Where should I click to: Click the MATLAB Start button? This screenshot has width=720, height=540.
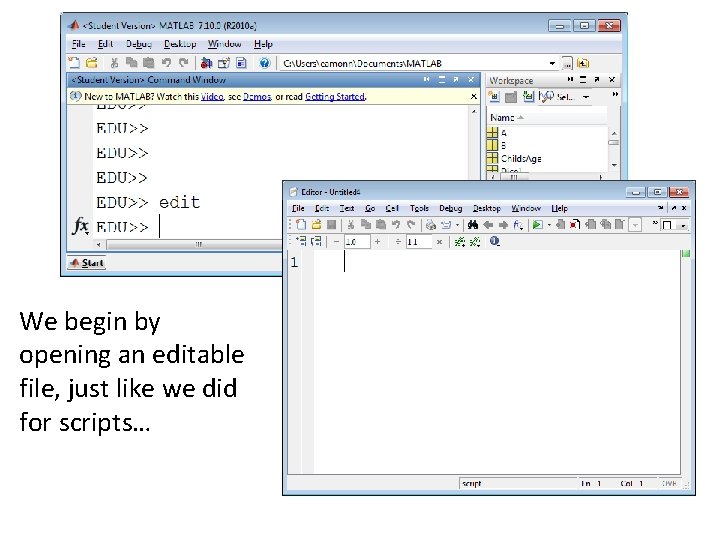point(87,263)
